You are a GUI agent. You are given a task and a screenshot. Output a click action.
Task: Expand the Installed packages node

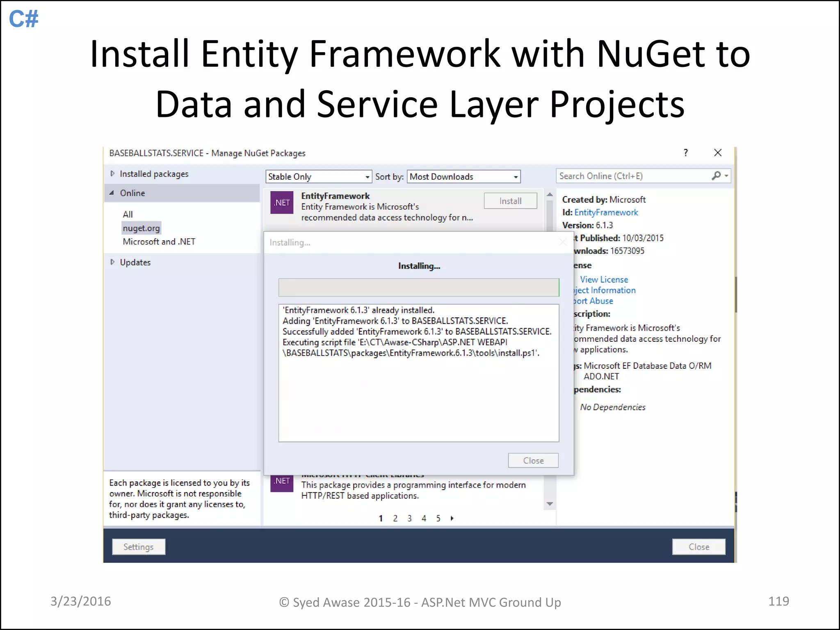point(112,173)
